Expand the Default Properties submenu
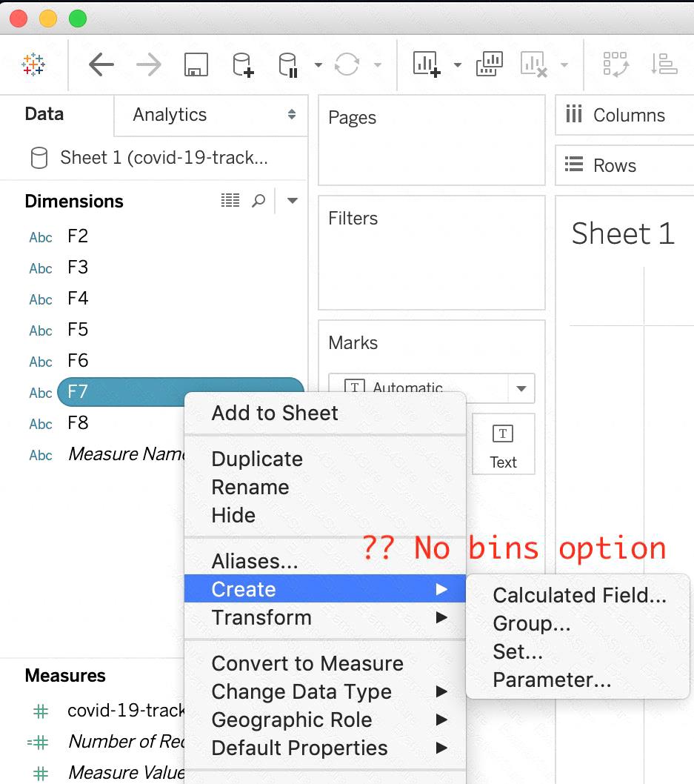The width and height of the screenshot is (694, 784). click(x=324, y=748)
